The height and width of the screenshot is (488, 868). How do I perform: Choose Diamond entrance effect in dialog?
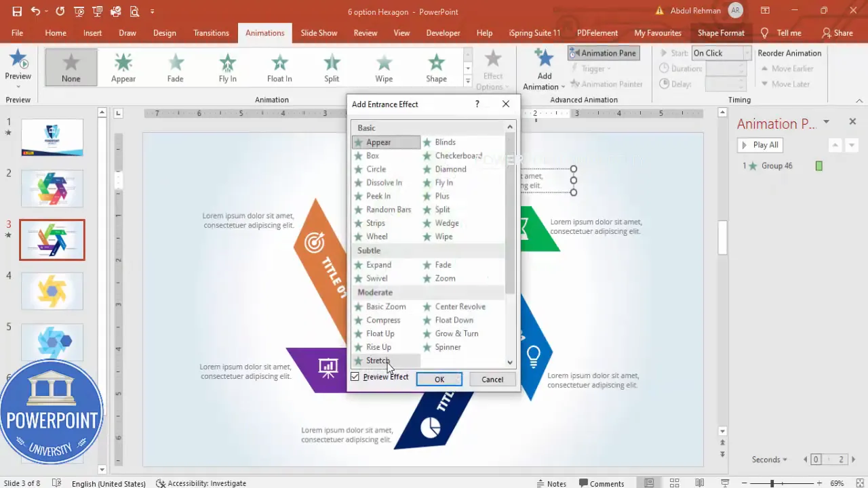450,169
